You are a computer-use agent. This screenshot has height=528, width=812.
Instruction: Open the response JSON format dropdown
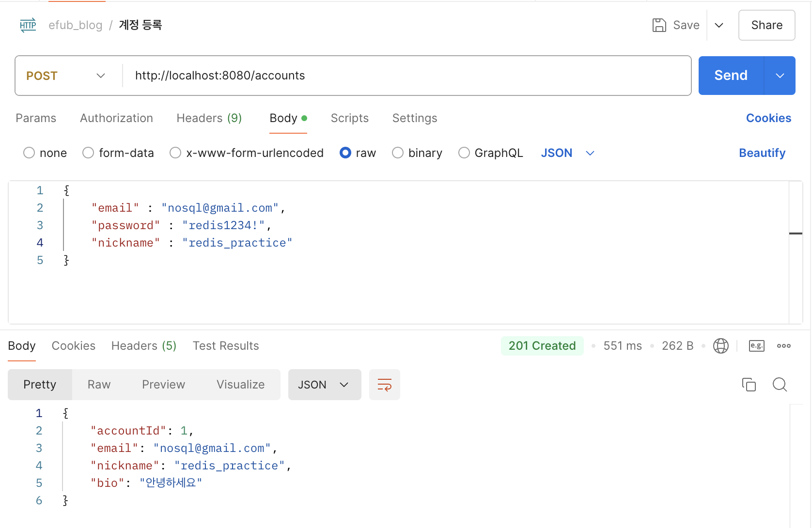coord(325,385)
